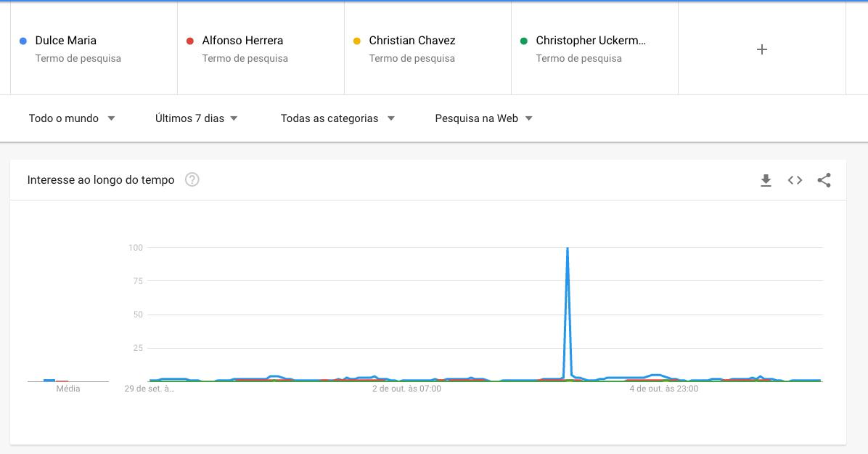This screenshot has width=868, height=454.
Task: Expand the Todas as categorias dropdown
Action: [x=337, y=118]
